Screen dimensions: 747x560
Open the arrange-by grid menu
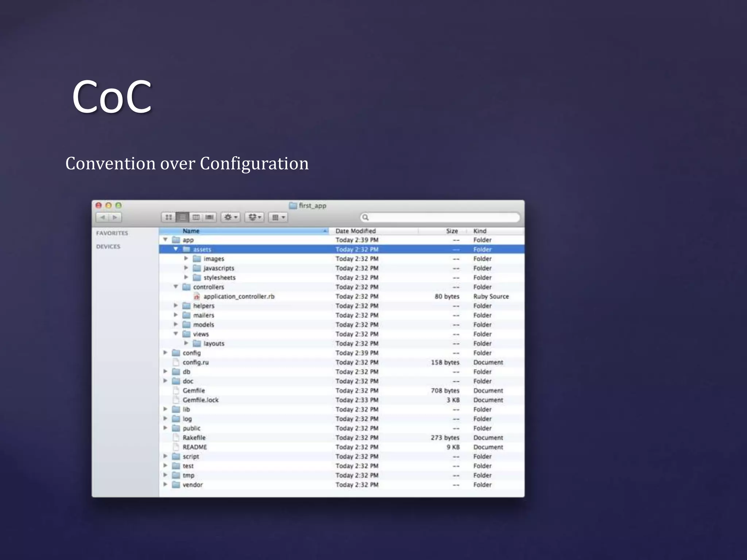click(x=278, y=217)
